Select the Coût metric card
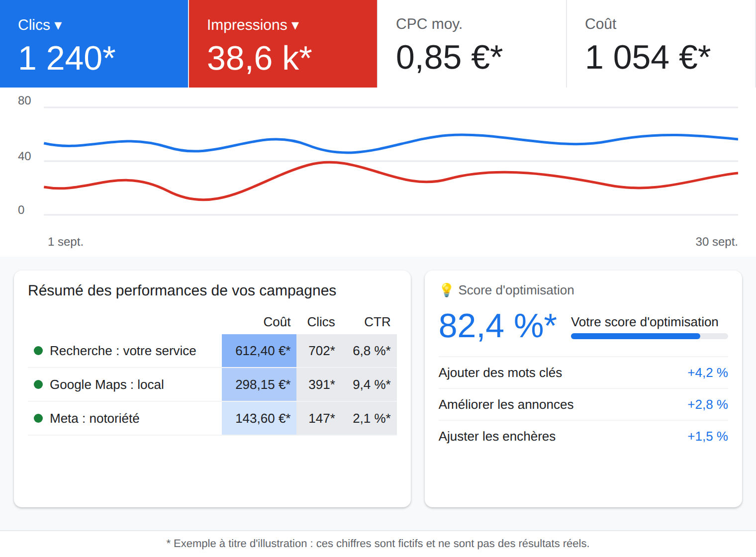The width and height of the screenshot is (756, 557). coord(661,44)
